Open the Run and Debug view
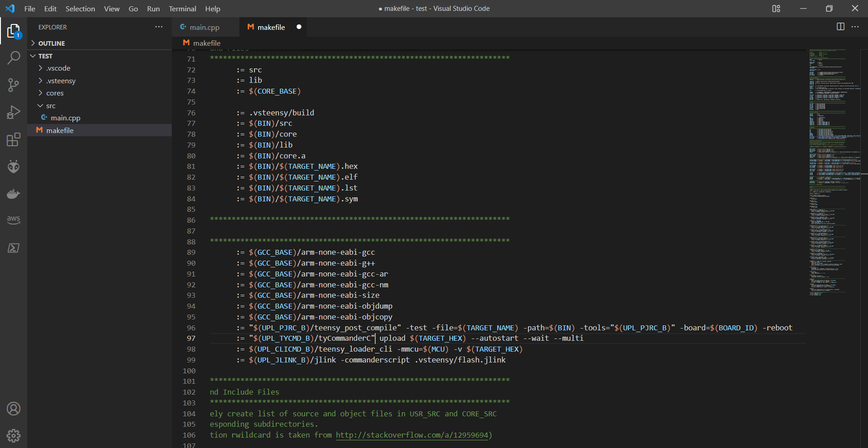 14,112
